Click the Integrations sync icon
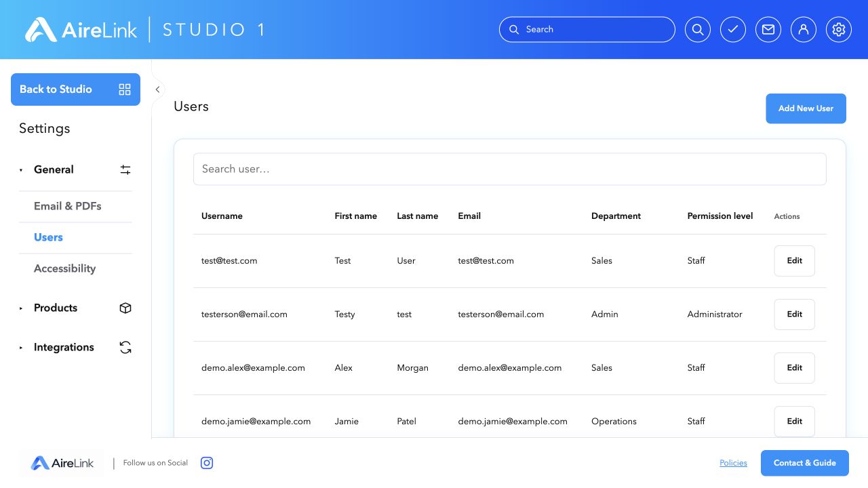Screen dimensions: 868x488 point(125,347)
